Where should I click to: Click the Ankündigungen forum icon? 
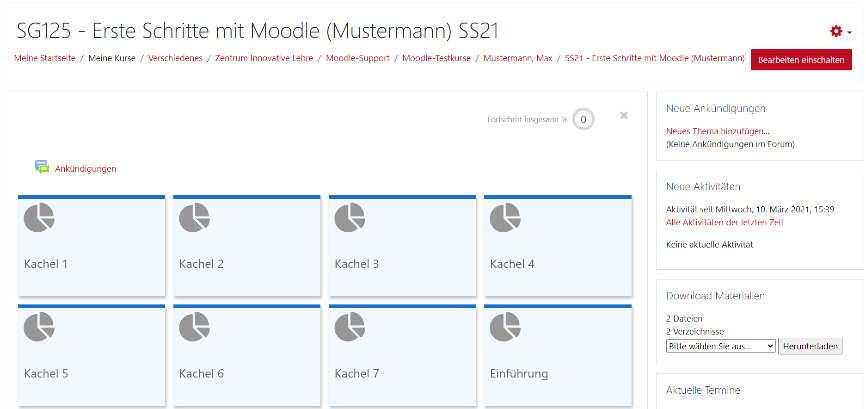pyautogui.click(x=42, y=168)
